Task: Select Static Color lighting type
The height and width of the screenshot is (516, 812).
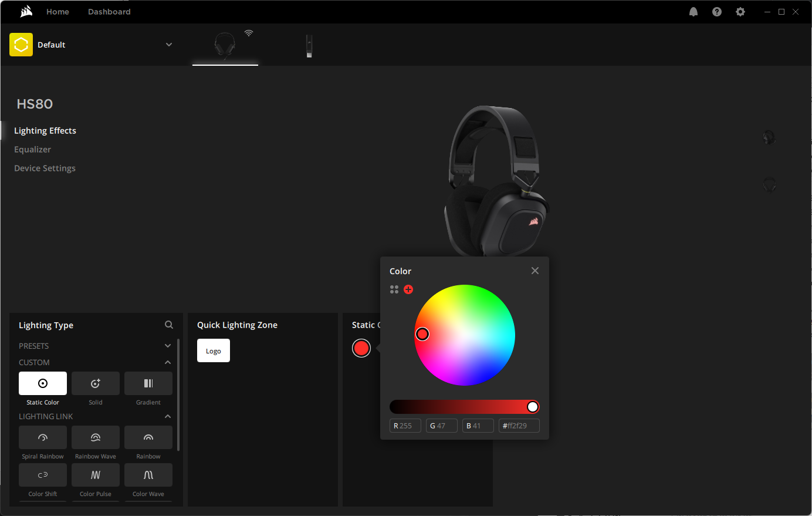Action: point(43,383)
